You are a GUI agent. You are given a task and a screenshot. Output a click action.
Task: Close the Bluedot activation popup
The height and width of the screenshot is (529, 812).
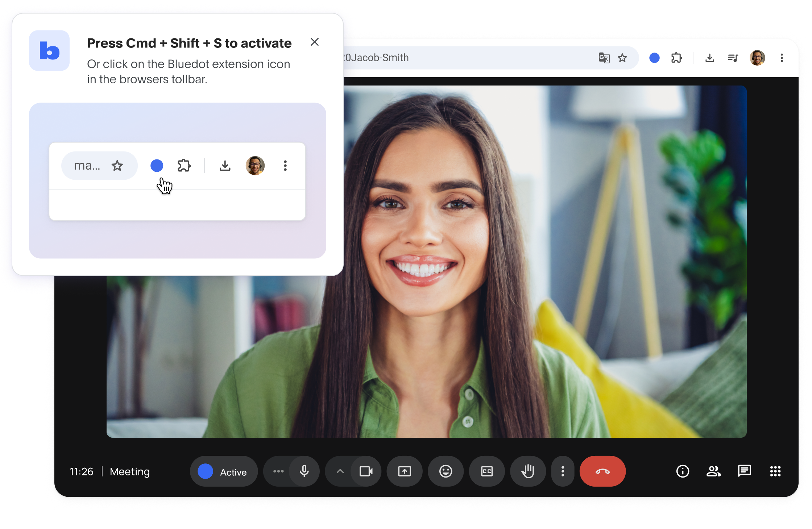pyautogui.click(x=314, y=42)
